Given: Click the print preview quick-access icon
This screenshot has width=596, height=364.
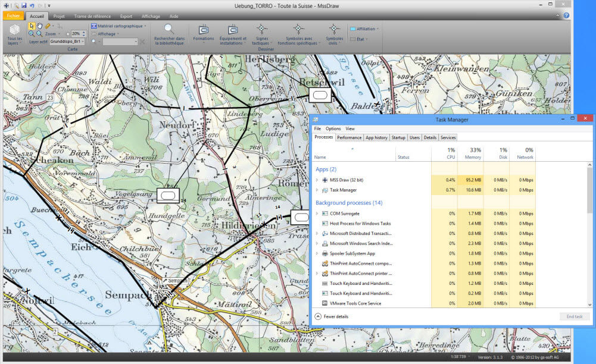Looking at the screenshot, I should click(16, 6).
